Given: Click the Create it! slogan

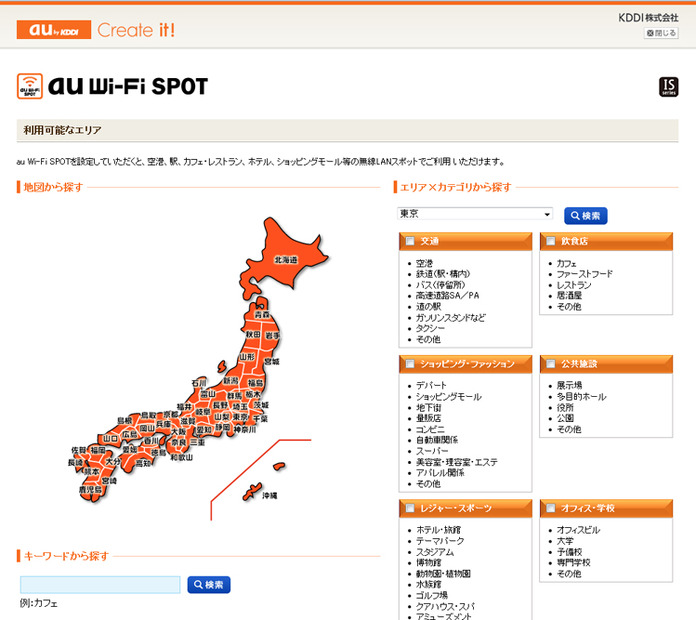Looking at the screenshot, I should 136,30.
